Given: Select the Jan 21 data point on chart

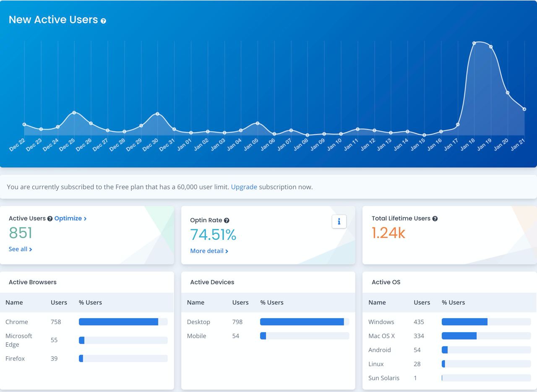Looking at the screenshot, I should 524,109.
